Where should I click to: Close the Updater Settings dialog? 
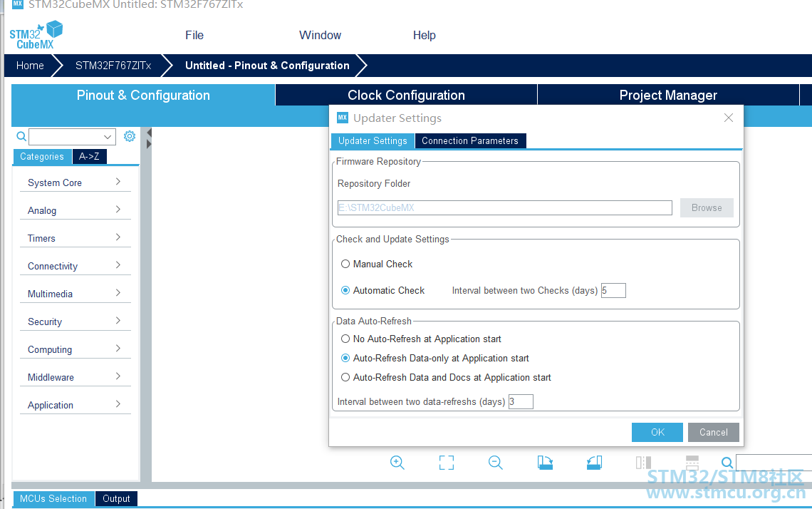click(729, 118)
